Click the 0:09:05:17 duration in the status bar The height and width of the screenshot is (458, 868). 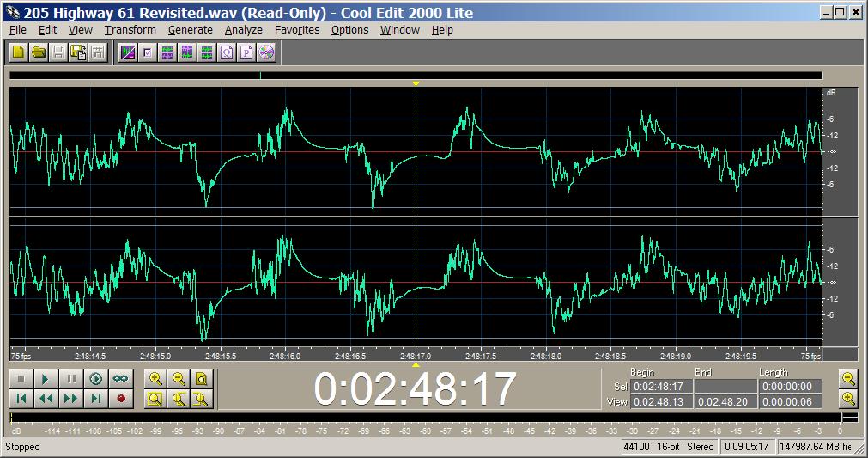coord(747,447)
